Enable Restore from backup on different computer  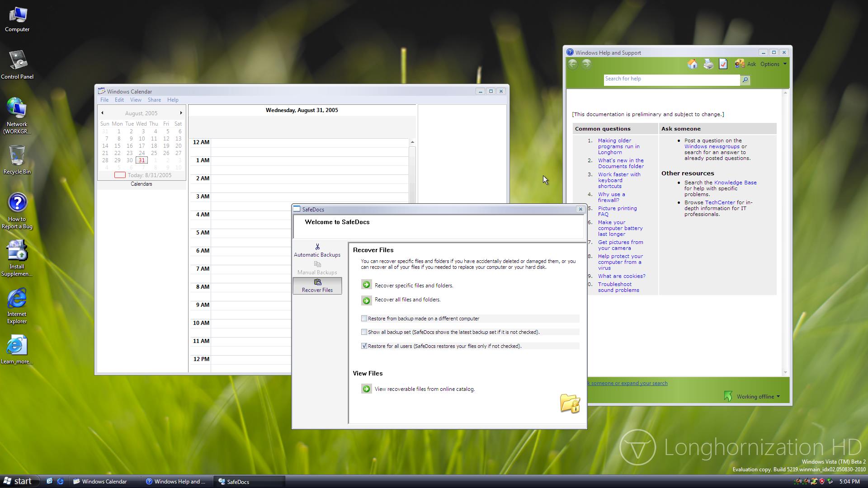[x=364, y=319]
